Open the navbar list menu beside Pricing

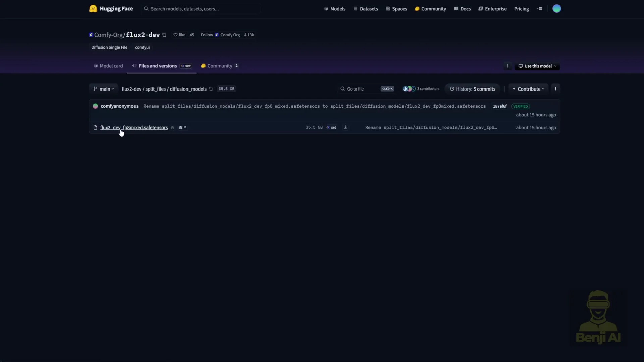pos(539,9)
